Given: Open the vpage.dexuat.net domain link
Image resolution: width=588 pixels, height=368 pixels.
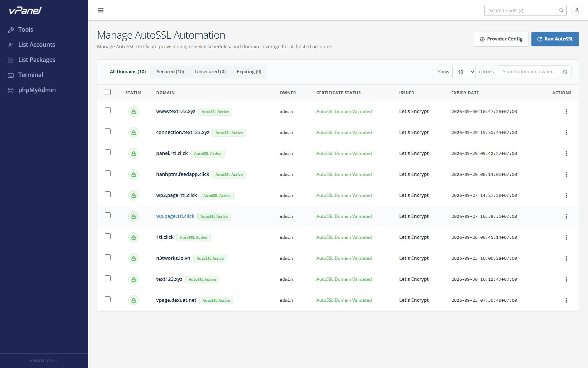Looking at the screenshot, I should coord(176,300).
